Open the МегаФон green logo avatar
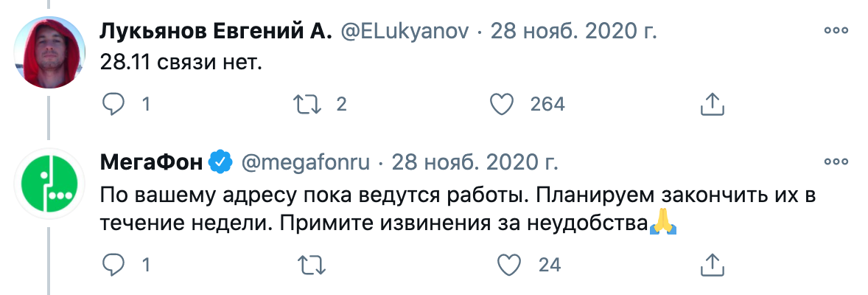Image resolution: width=868 pixels, height=295 pixels. coord(49,183)
